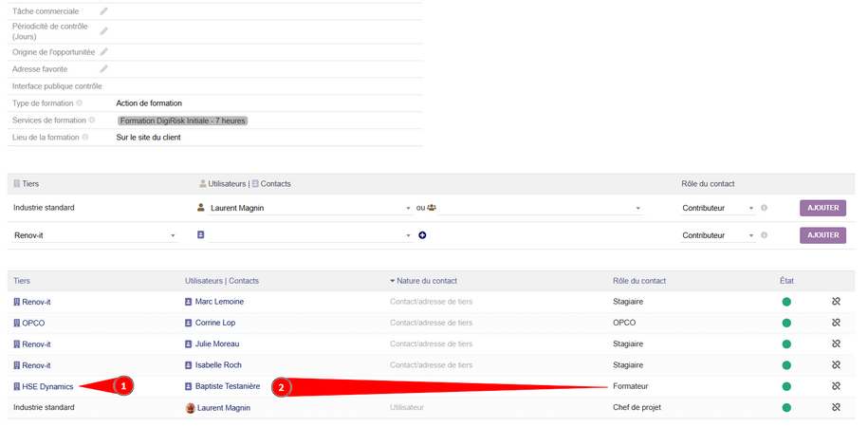Expand the Renov-it tiers dropdown
Screen dimensions: 868x427
95,235
